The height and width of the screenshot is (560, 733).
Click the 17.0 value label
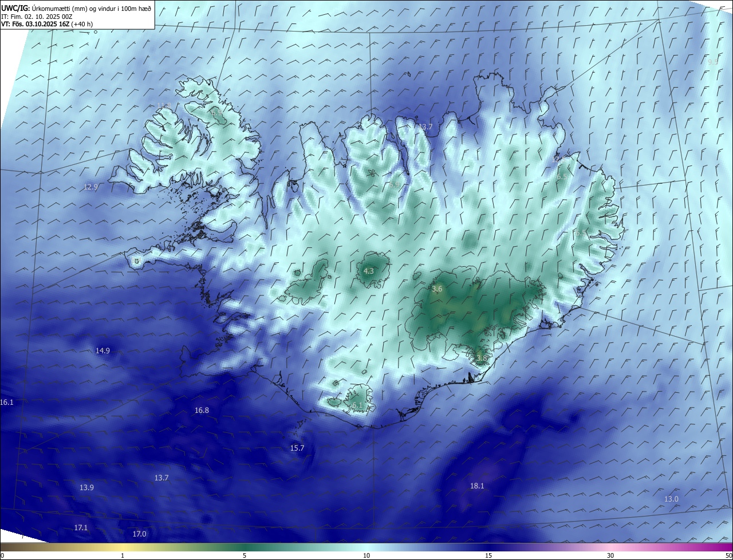pyautogui.click(x=139, y=534)
